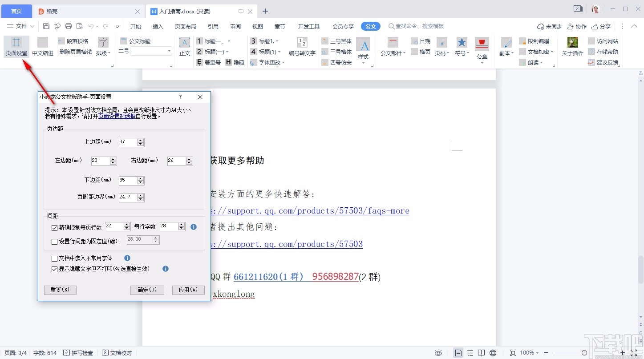The height and width of the screenshot is (359, 644).
Task: Switch to the 稻壳 document tab
Action: pyautogui.click(x=53, y=11)
